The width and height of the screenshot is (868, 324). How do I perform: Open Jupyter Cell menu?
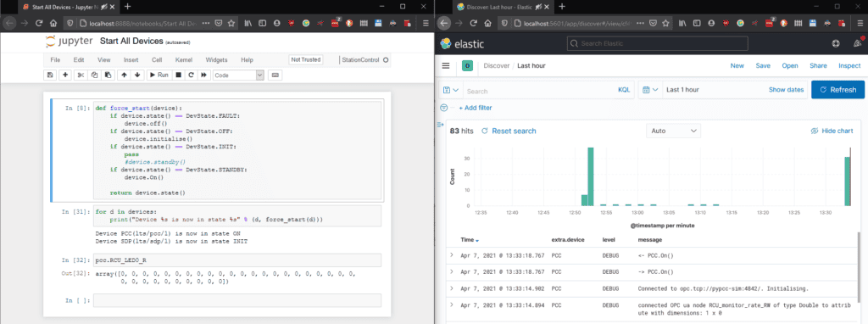157,60
